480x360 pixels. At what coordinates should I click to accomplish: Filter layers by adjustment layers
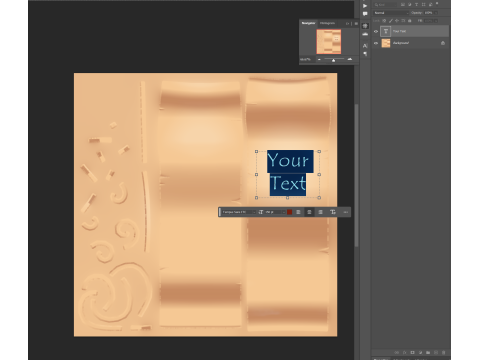coord(410,4)
